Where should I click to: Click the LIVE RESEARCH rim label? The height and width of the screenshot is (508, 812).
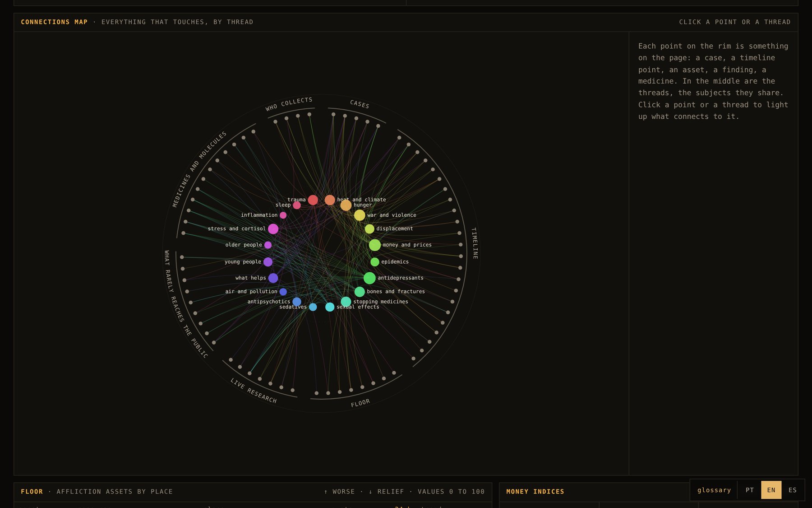click(x=254, y=391)
